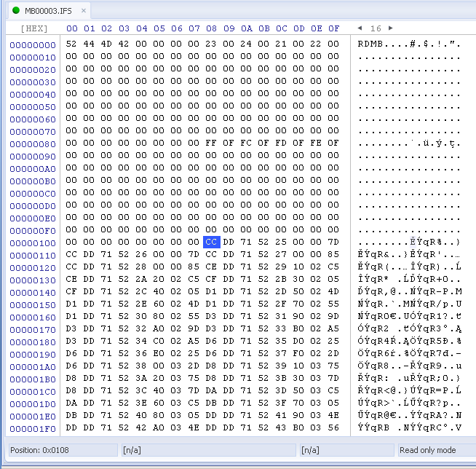This screenshot has height=469, width=476.
Task: Select offset row 00000080
Action: [x=33, y=144]
